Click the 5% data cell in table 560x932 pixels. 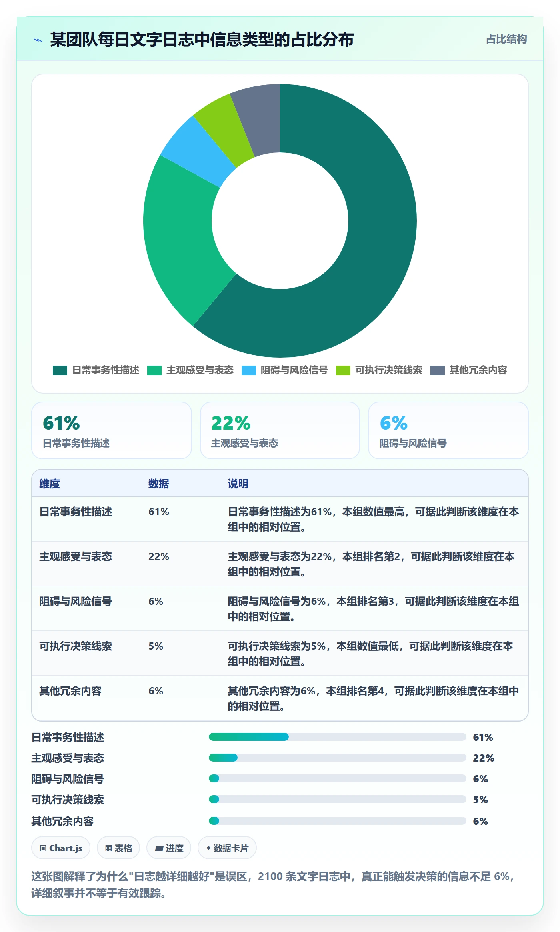[x=156, y=646]
